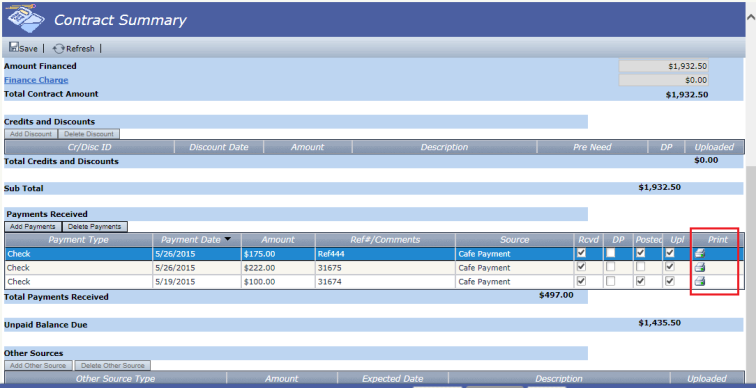This screenshot has width=756, height=388.
Task: Click the Add Other Source button
Action: [39, 365]
